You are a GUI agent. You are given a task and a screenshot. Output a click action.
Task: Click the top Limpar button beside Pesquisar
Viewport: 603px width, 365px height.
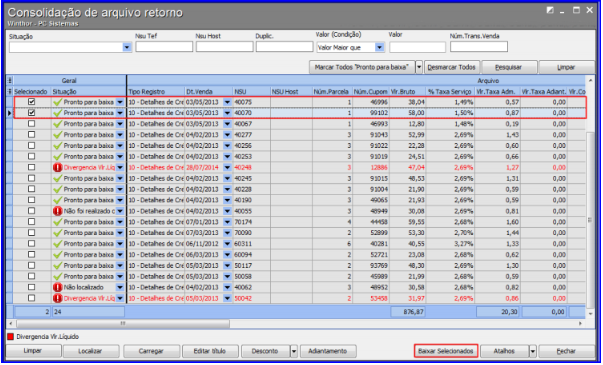coord(566,67)
